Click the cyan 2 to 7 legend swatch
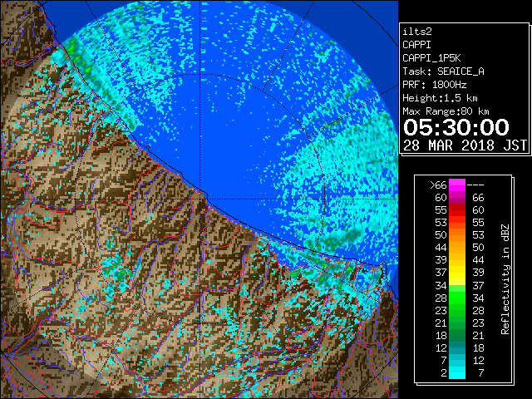The image size is (532, 399). 457,372
